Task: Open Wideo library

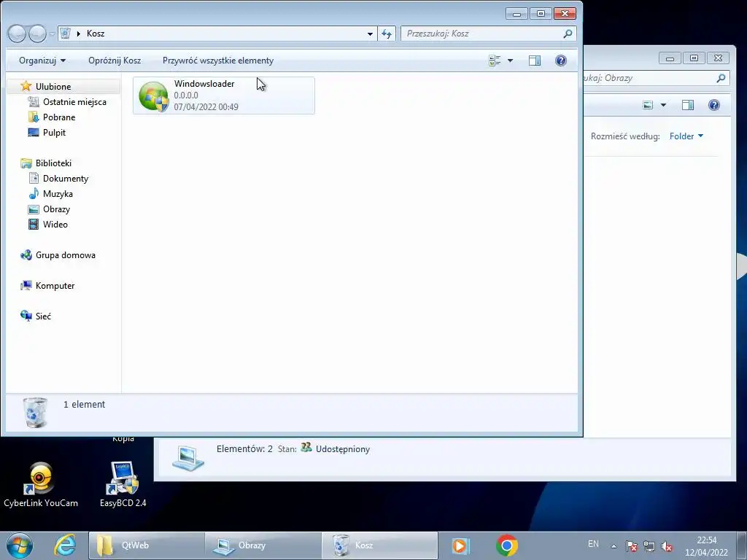Action: pyautogui.click(x=55, y=224)
